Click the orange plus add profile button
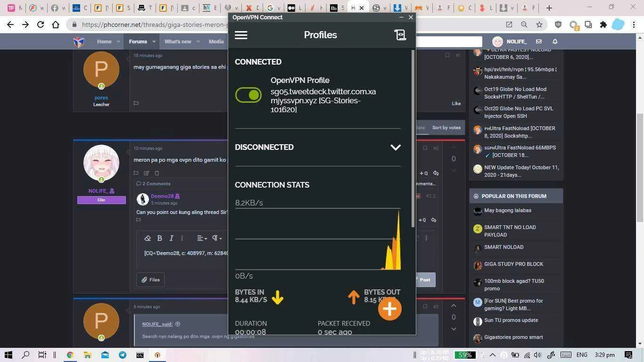Image resolution: width=644 pixels, height=362 pixels. 389,309
